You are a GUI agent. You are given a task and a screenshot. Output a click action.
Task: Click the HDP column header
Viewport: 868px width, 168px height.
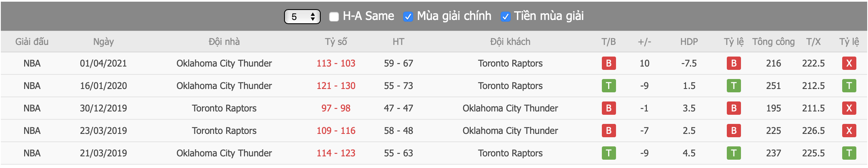click(x=689, y=42)
